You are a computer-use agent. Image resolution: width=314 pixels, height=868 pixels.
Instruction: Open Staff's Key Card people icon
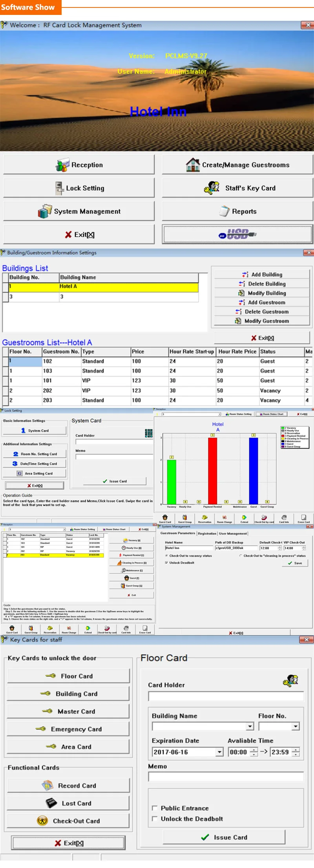pyautogui.click(x=212, y=188)
